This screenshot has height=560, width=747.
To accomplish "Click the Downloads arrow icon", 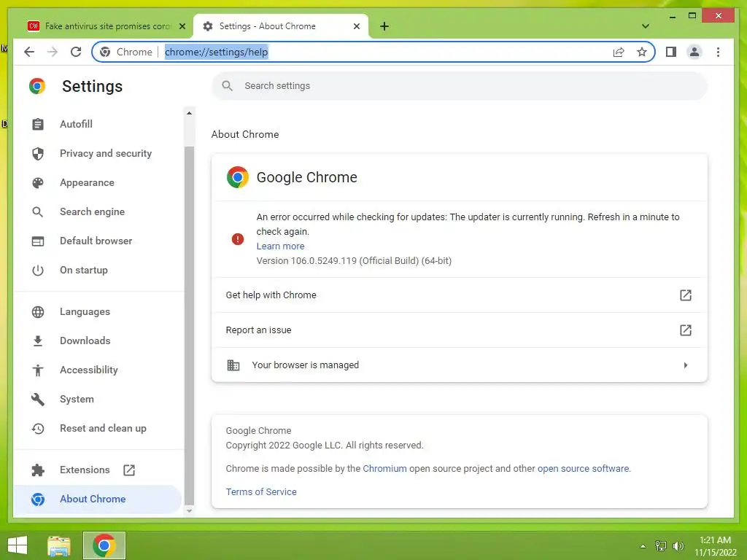I will pos(38,341).
